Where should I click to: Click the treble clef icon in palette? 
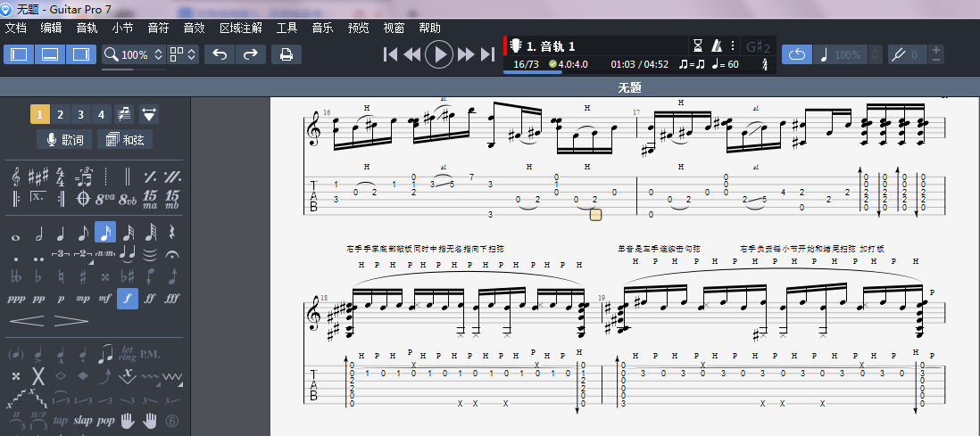pyautogui.click(x=16, y=176)
